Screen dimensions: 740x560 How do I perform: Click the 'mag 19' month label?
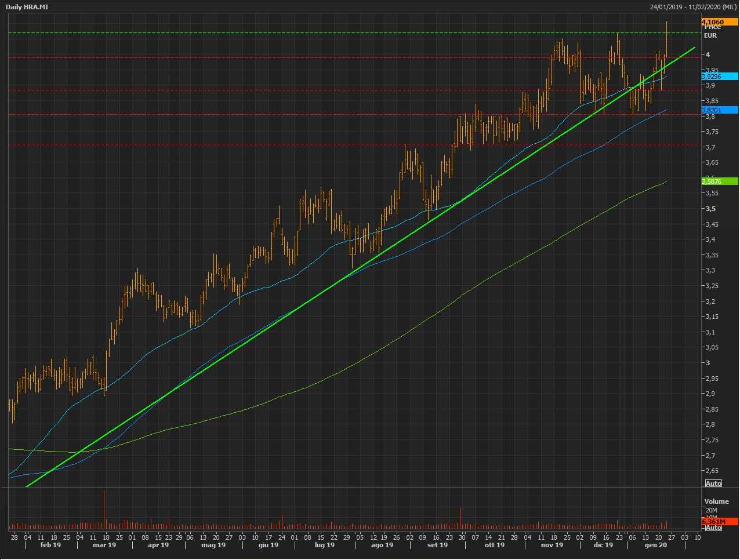pos(213,545)
